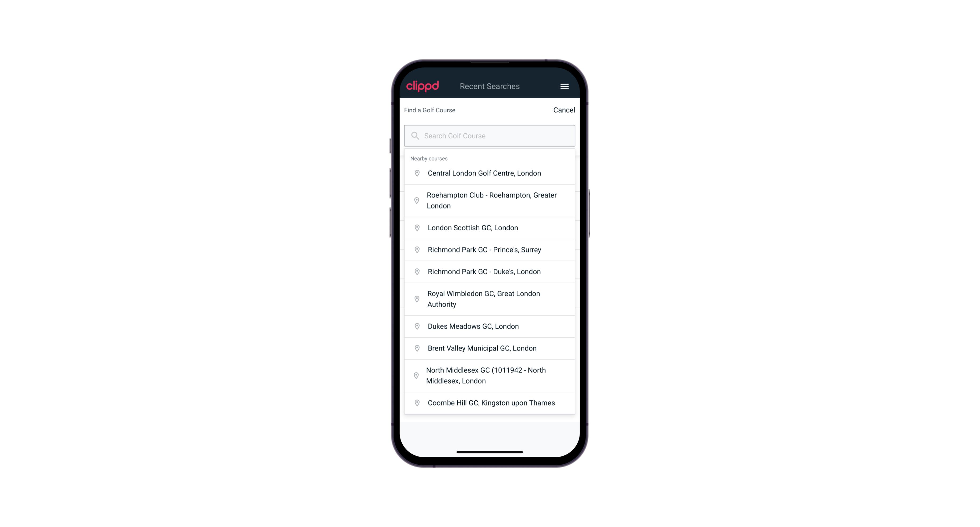Click the location pin icon for Roehampton Club

417,201
